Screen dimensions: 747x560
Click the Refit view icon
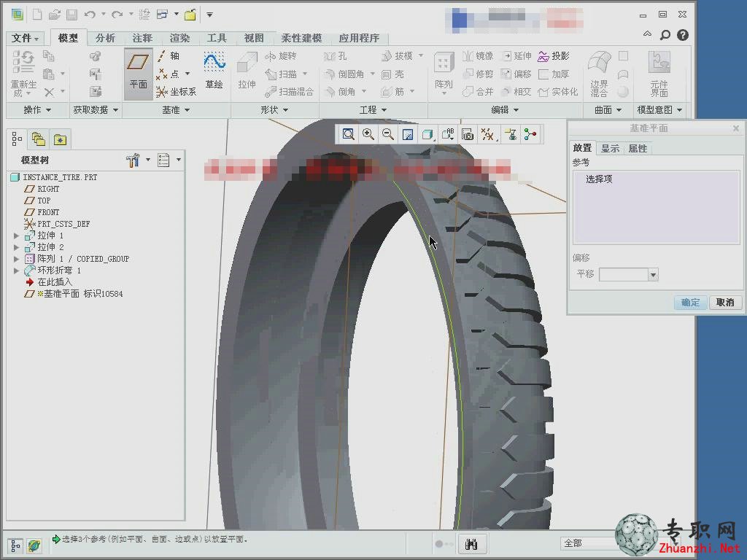(348, 135)
